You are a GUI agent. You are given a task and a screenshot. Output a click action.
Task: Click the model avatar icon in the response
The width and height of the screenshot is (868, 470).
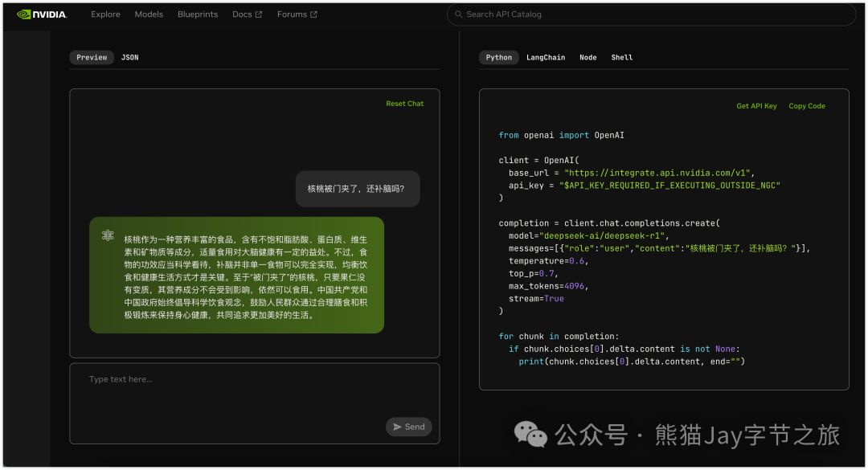[x=108, y=235]
